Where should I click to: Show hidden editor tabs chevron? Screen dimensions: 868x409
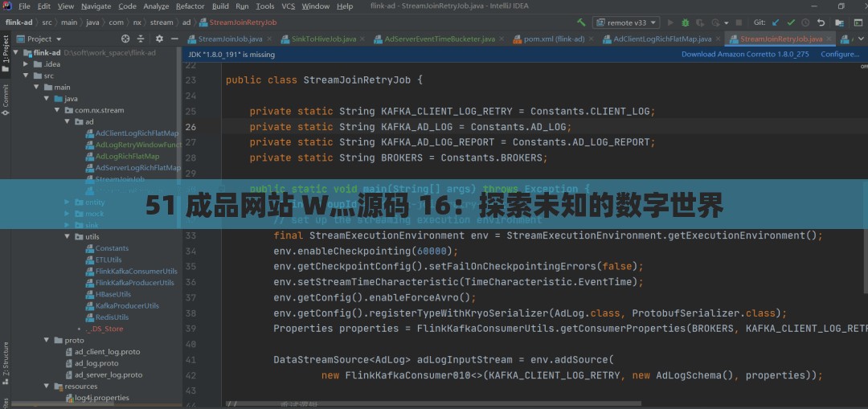tap(862, 39)
